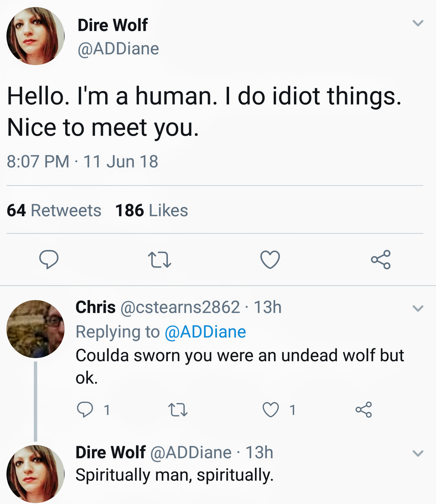Open Chris's profile picture
This screenshot has height=504, width=436.
click(35, 329)
